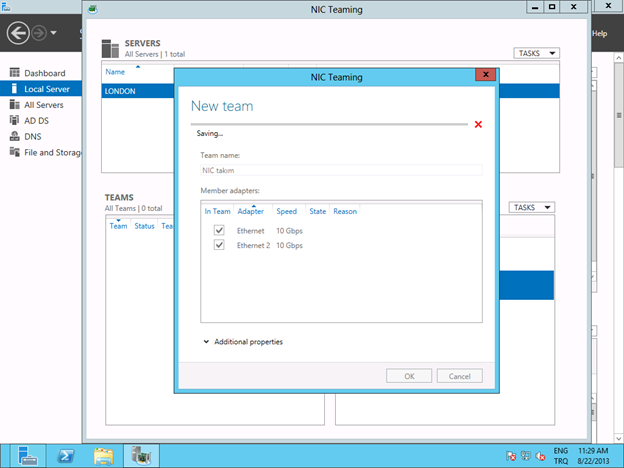Click the Action Center flag tray icon
Viewport: 624px width, 468px height.
511,456
